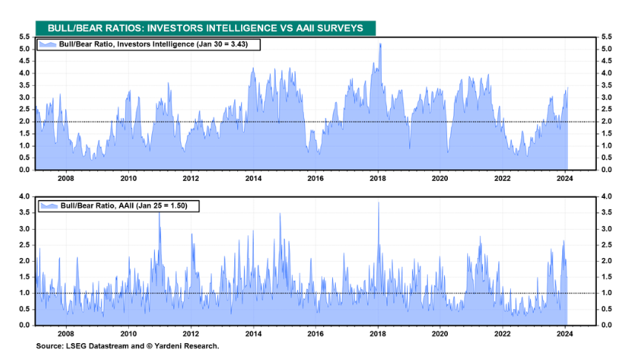Click the 2.0 right axis label top chart
Image resolution: width=634 pixels, height=364 pixels.
click(x=607, y=122)
